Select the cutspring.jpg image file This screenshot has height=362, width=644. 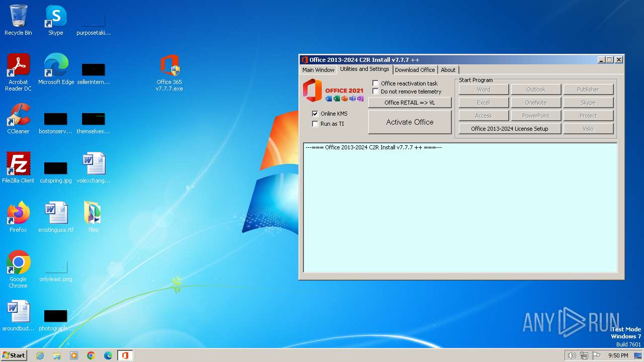coord(56,172)
